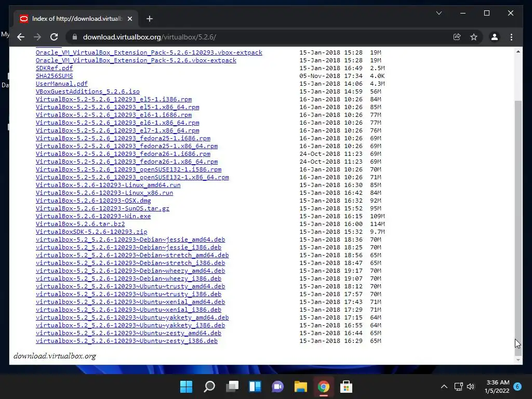The width and height of the screenshot is (532, 399).
Task: Download the el7-1.x86_64.rpm package
Action: point(117,130)
